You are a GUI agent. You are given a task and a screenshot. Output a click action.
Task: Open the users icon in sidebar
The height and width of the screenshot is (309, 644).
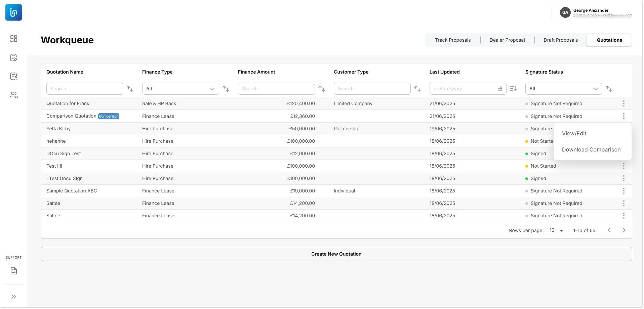pos(14,95)
